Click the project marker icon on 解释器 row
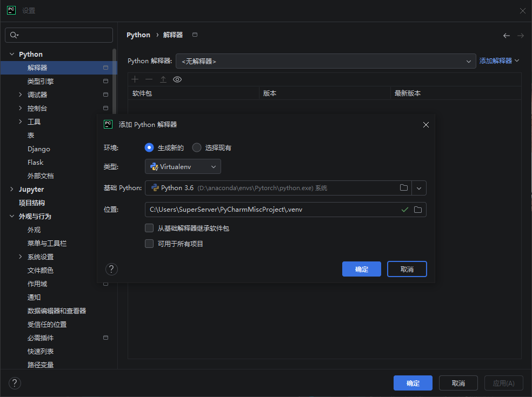This screenshot has height=397, width=532. (105, 68)
